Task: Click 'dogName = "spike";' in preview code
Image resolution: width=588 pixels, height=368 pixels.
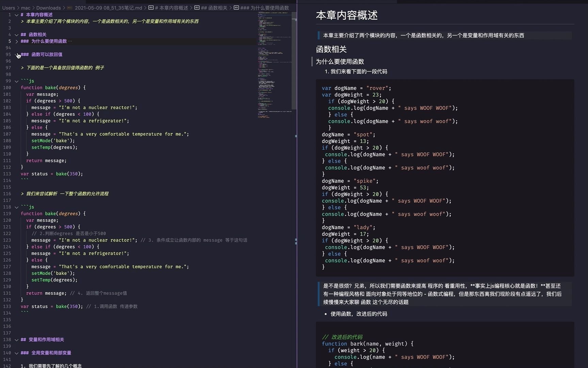Action: (350, 181)
